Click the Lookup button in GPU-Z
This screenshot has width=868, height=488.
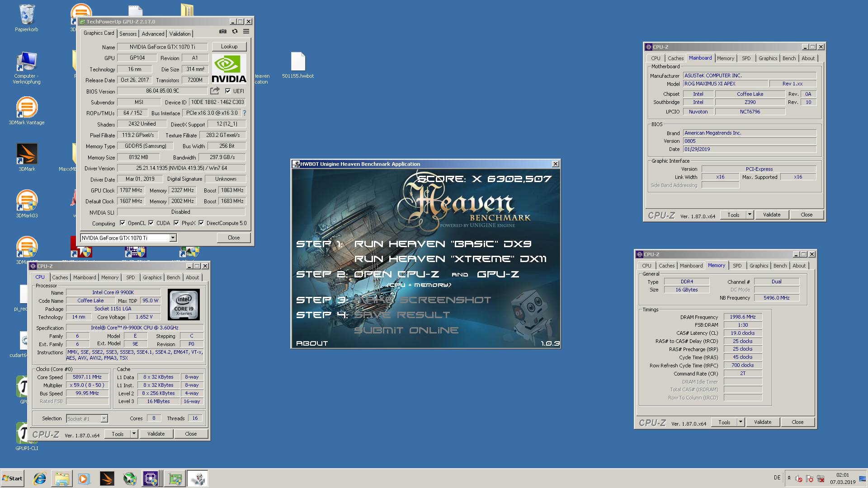(x=229, y=47)
